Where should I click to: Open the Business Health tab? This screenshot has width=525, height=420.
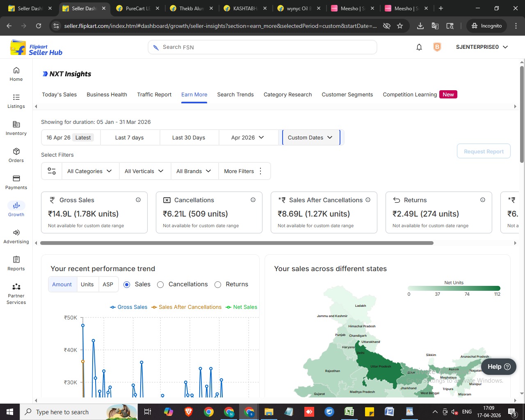(x=107, y=94)
